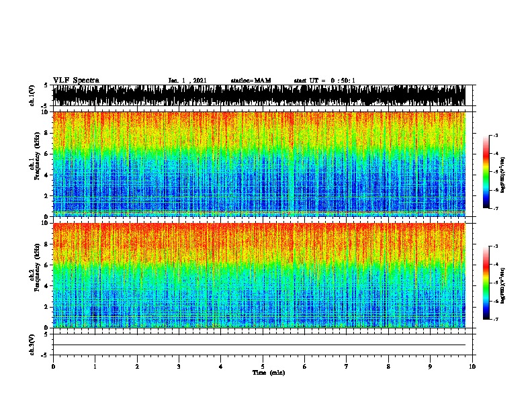Click the ch.1 spectrogram plot area
Screen dimensions: 532x411
[259, 164]
